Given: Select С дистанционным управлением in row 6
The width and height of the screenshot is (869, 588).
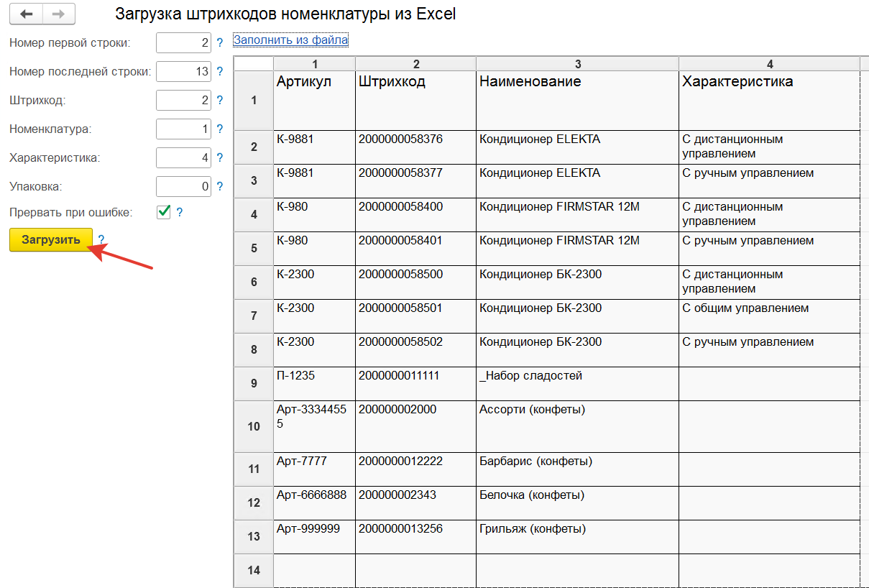Looking at the screenshot, I should coord(770,282).
